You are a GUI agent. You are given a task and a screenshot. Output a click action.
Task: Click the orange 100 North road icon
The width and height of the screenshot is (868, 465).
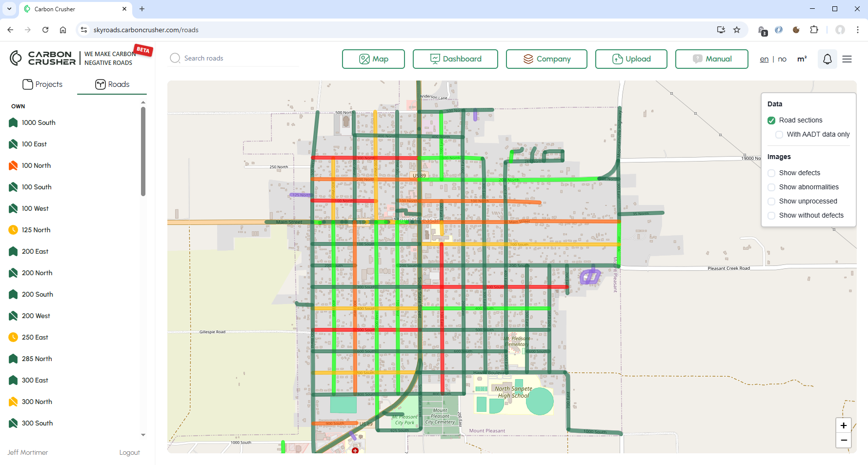(13, 165)
